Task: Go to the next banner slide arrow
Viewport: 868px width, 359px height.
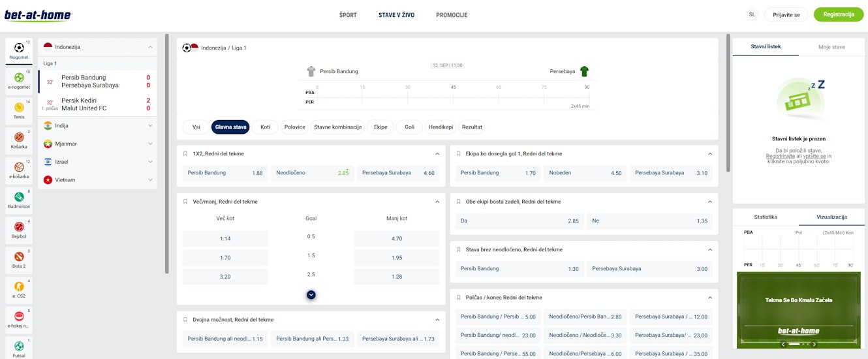Action: coord(814,344)
